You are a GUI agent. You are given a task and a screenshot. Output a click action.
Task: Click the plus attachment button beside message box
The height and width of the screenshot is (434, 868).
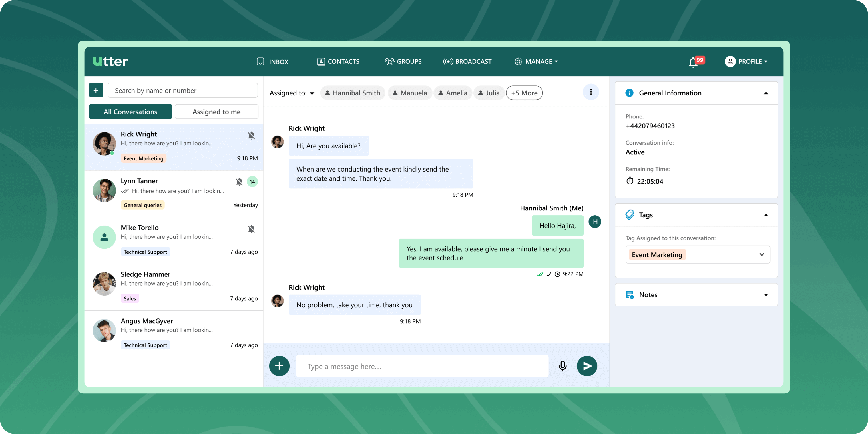[279, 366]
